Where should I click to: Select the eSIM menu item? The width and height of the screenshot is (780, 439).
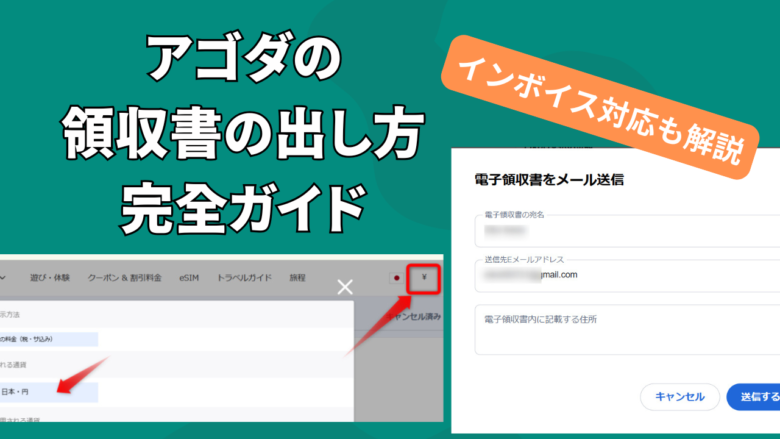(x=189, y=278)
